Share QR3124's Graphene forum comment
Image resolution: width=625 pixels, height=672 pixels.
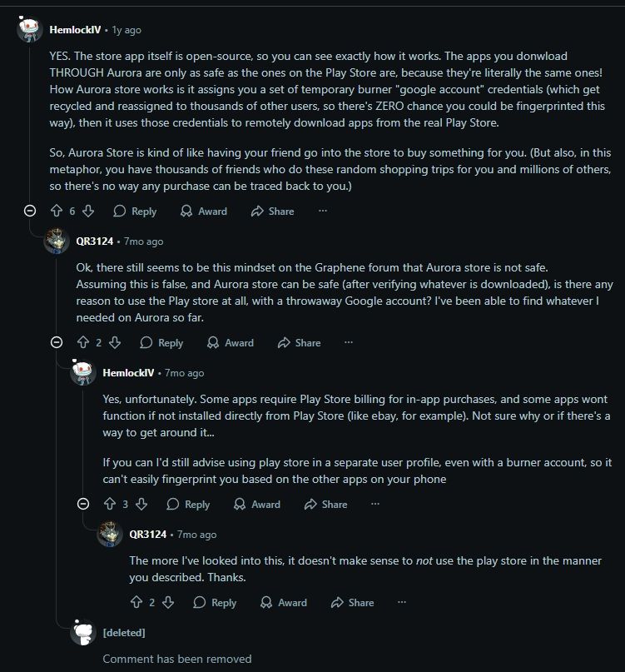click(x=299, y=342)
